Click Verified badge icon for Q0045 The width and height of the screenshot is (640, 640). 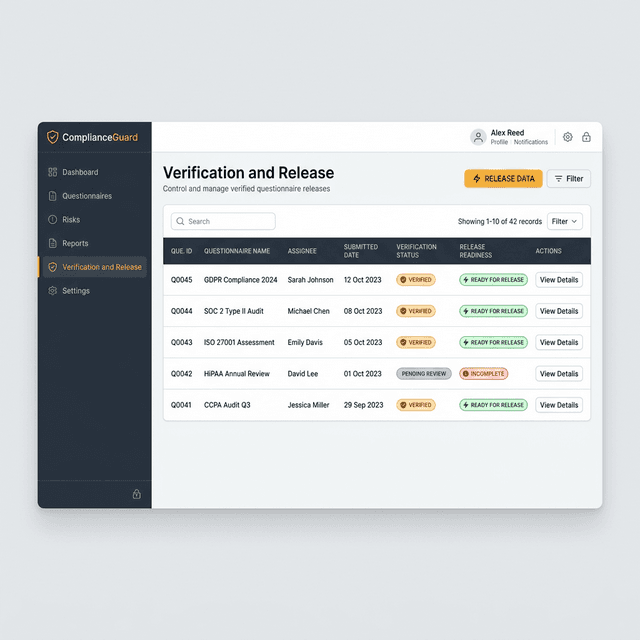click(x=403, y=280)
